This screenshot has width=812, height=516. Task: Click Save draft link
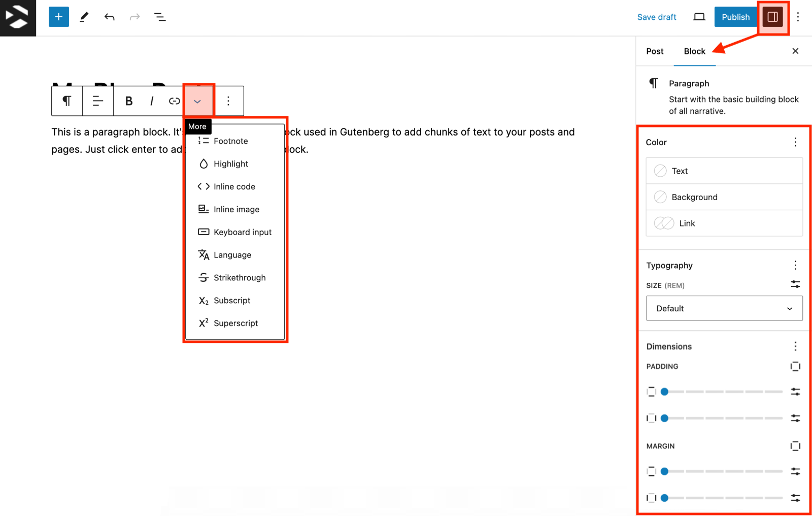657,17
